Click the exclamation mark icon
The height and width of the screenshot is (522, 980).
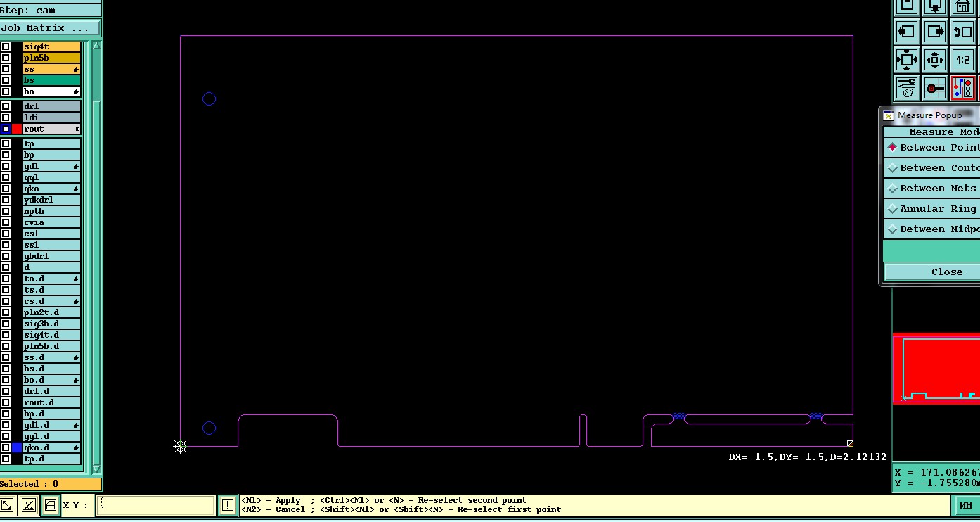(228, 505)
